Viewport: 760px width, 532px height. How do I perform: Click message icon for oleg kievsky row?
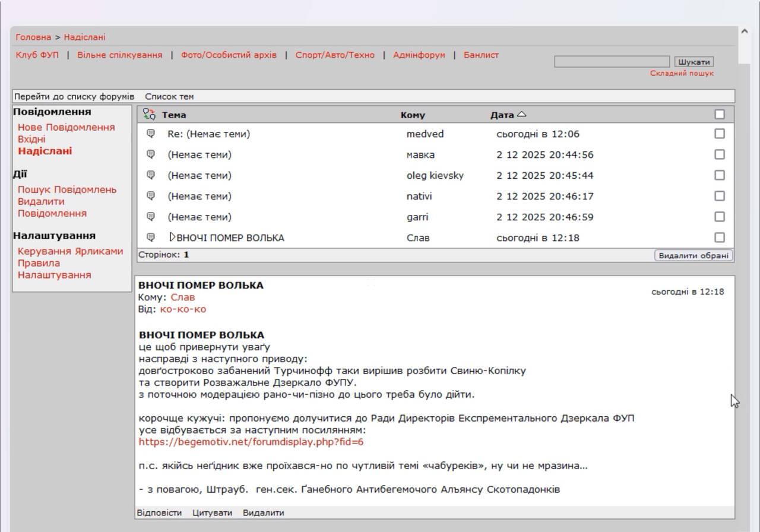[x=151, y=175]
